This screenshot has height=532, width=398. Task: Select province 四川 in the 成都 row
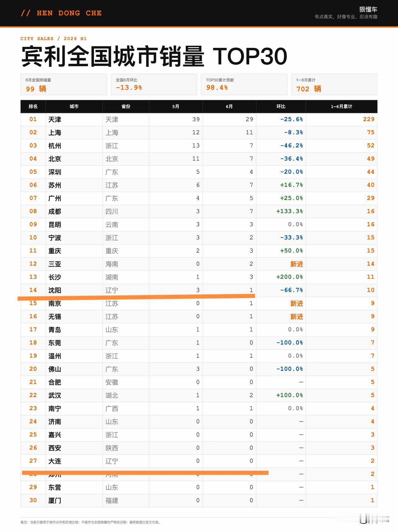pyautogui.click(x=112, y=212)
